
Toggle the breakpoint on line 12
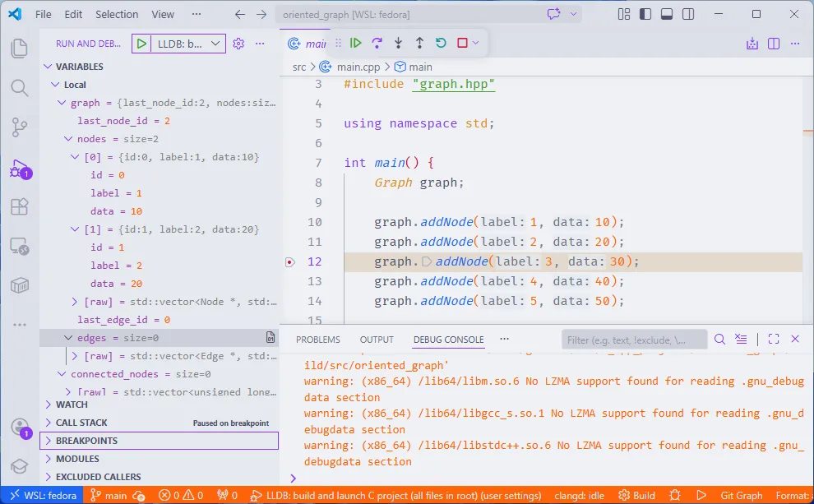[289, 261]
